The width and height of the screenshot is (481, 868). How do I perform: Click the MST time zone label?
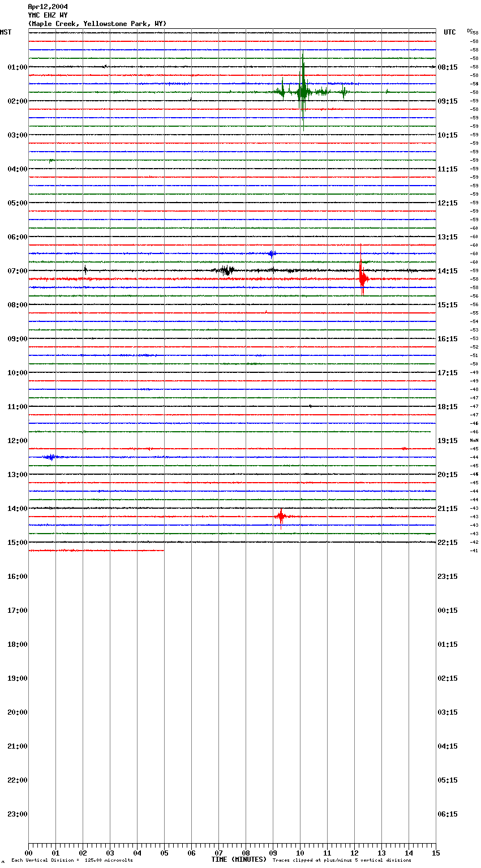pos(6,32)
